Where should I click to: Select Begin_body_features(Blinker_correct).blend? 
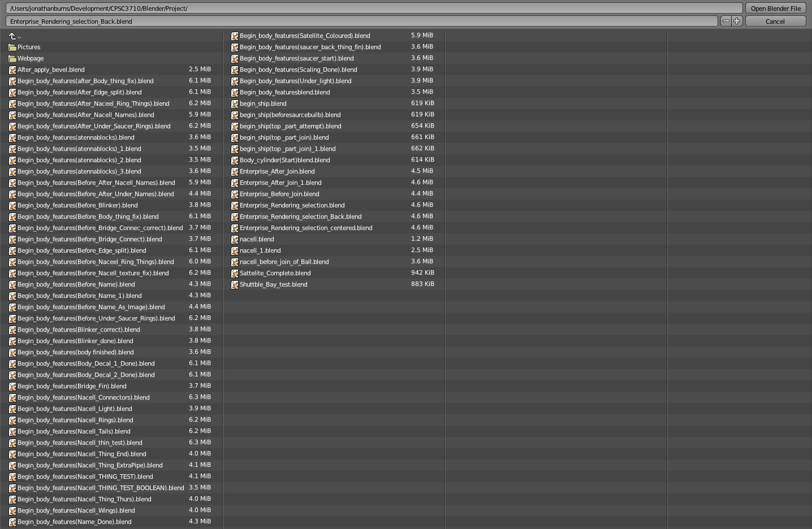tap(79, 329)
